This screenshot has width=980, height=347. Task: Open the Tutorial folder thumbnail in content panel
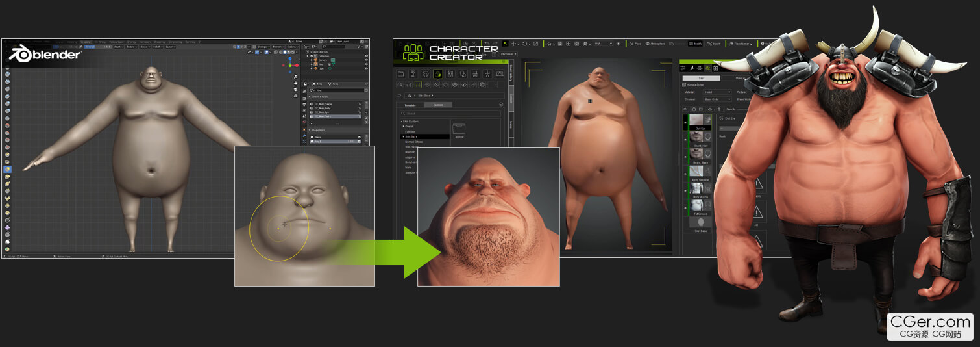point(459,129)
